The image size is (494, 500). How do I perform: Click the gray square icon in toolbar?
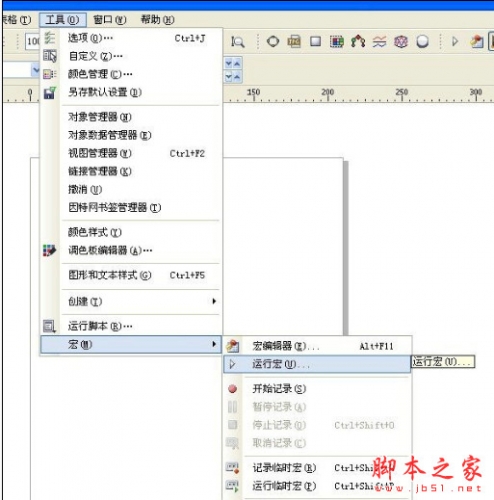coord(315,42)
